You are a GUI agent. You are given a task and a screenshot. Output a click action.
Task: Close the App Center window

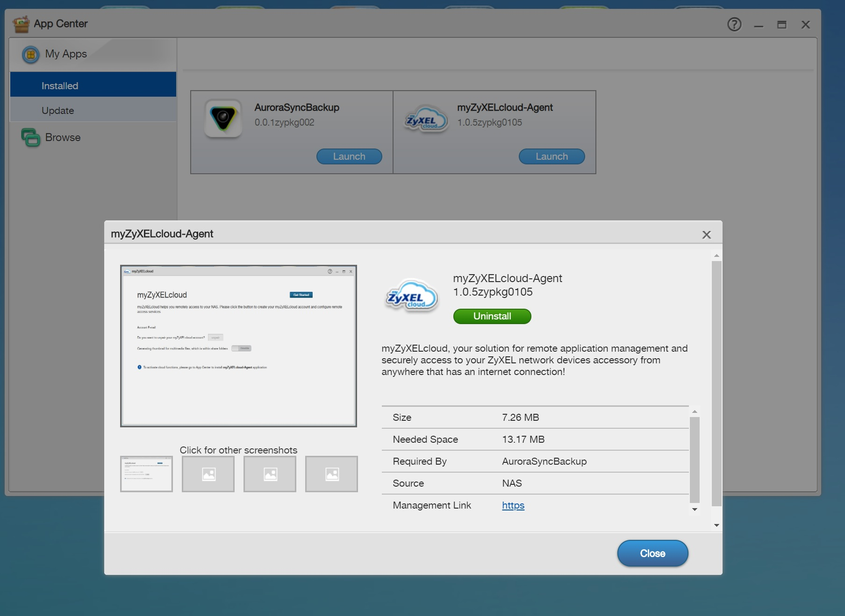806,25
